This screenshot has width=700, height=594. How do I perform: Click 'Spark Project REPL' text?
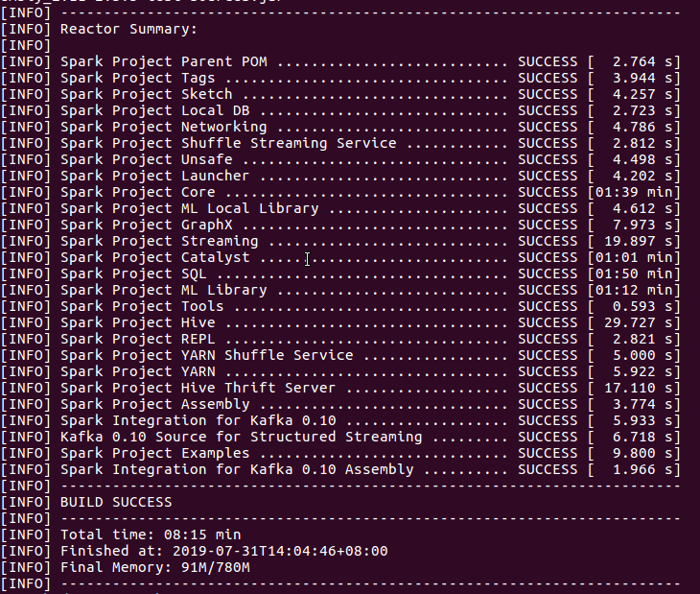click(137, 339)
